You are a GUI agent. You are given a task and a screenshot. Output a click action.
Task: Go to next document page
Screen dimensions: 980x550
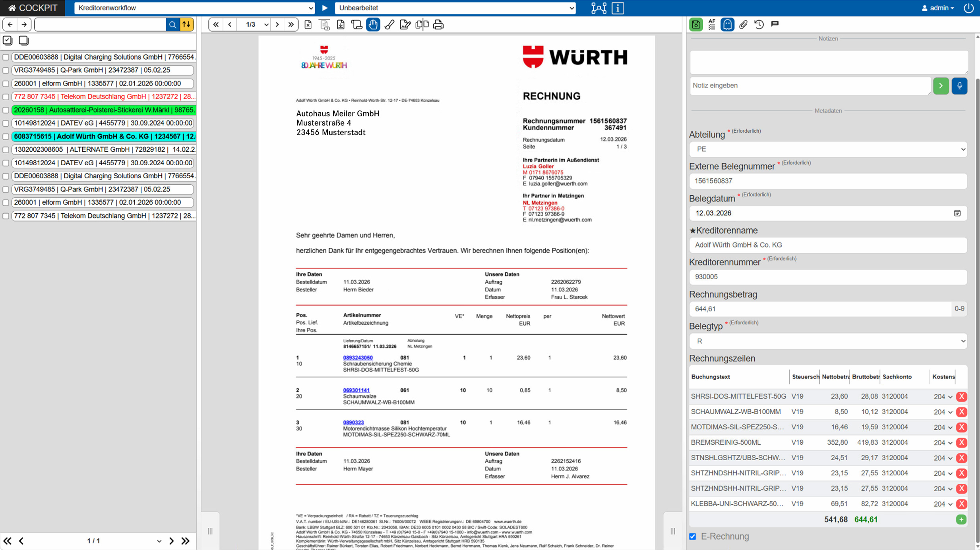tap(277, 25)
